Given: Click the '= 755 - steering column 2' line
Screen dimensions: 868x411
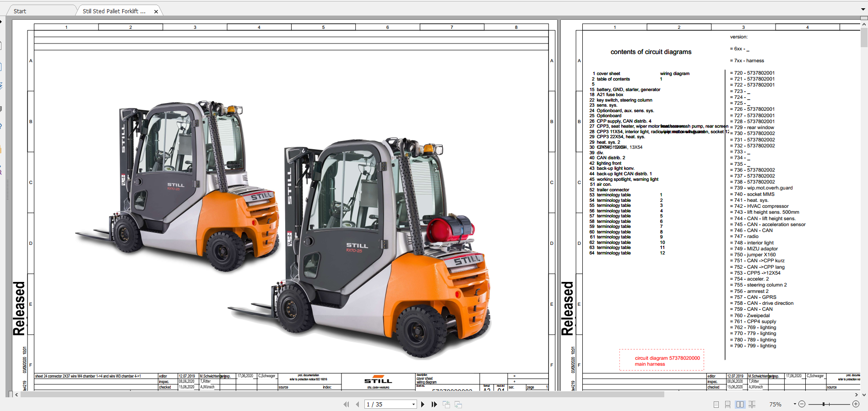Looking at the screenshot, I should (x=758, y=285).
